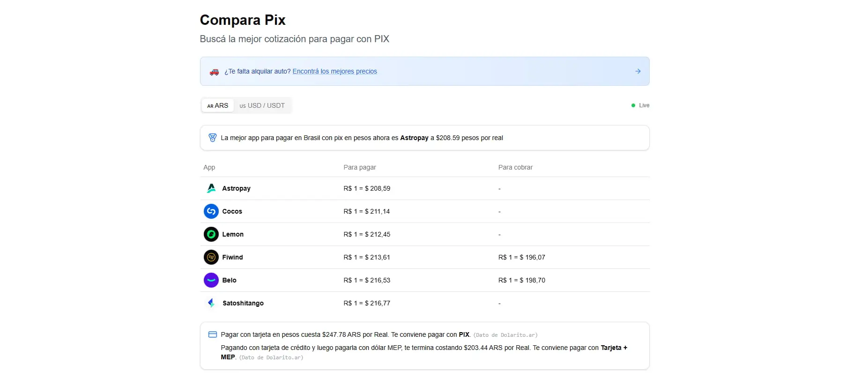Click the 'Para pagar' column header

pos(360,167)
